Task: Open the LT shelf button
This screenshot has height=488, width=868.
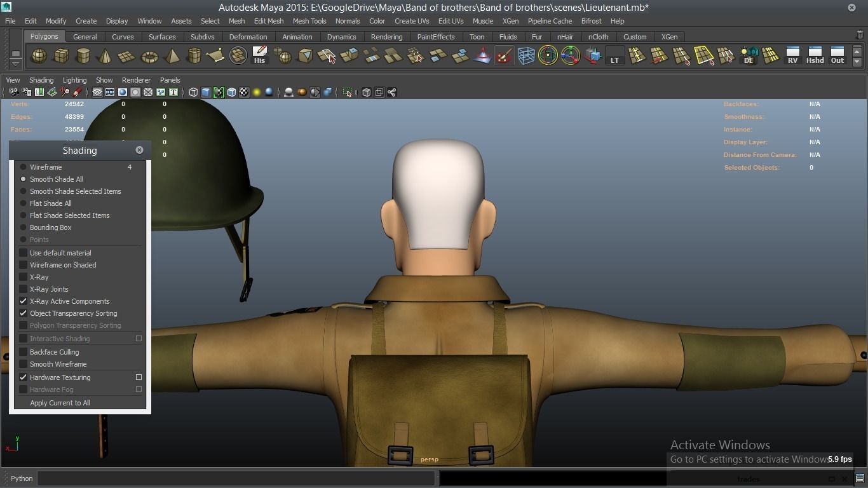Action: 614,56
